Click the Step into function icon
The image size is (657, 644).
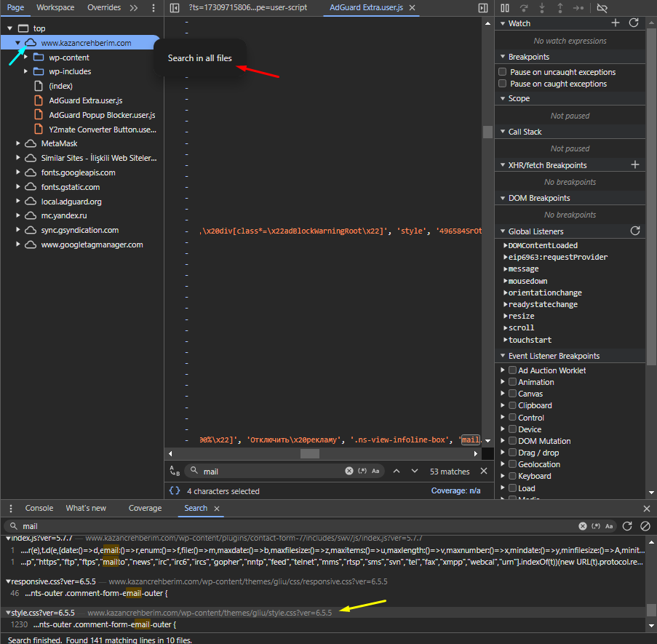click(x=542, y=8)
